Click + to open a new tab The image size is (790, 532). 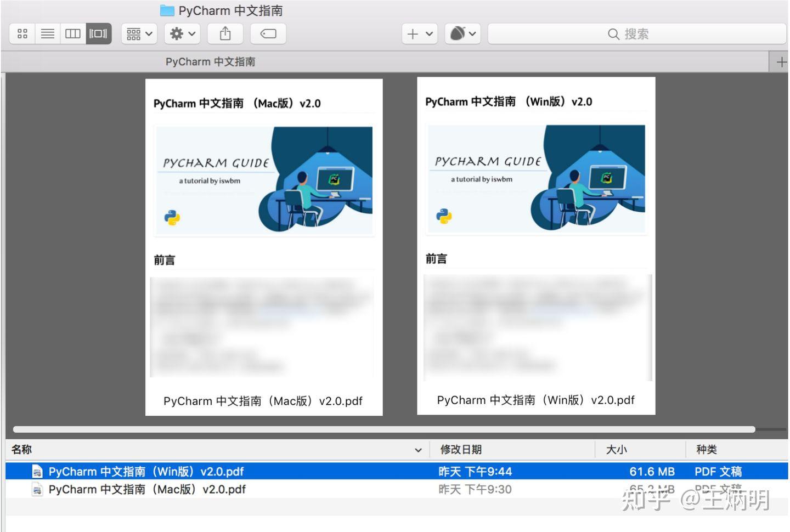pyautogui.click(x=780, y=61)
